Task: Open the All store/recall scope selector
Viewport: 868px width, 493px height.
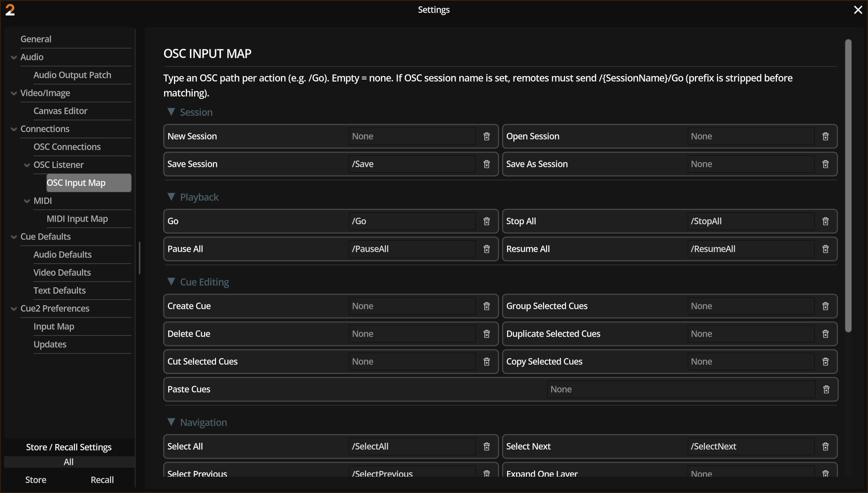Action: pyautogui.click(x=69, y=462)
